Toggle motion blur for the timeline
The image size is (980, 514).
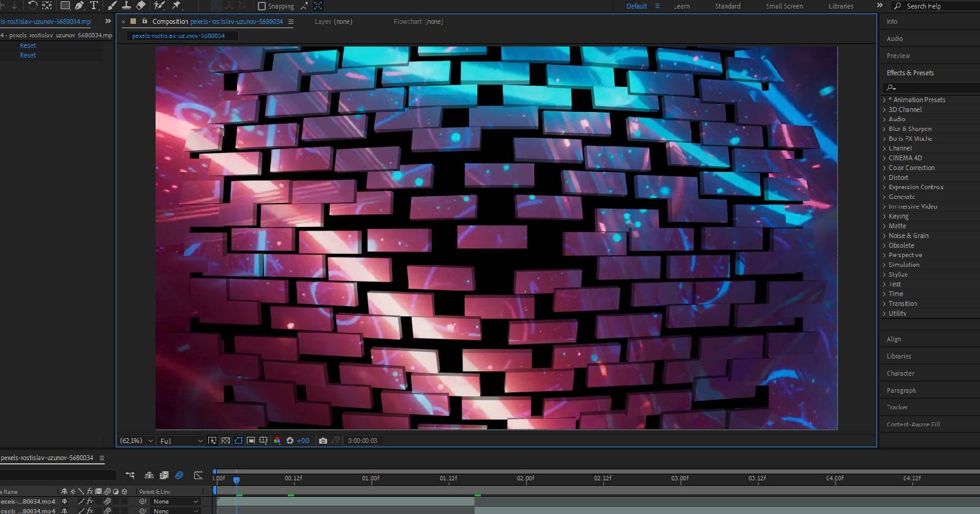179,475
